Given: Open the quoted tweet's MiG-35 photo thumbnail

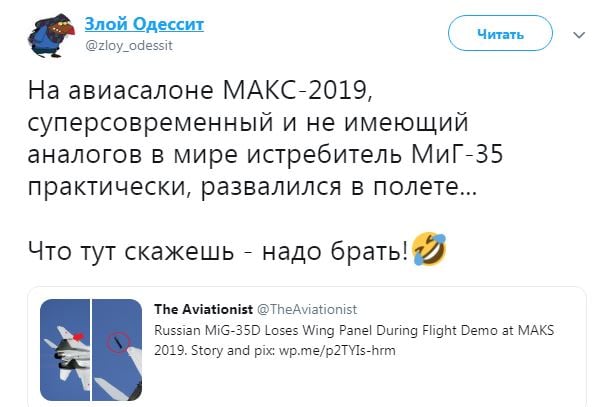Looking at the screenshot, I should tap(91, 350).
